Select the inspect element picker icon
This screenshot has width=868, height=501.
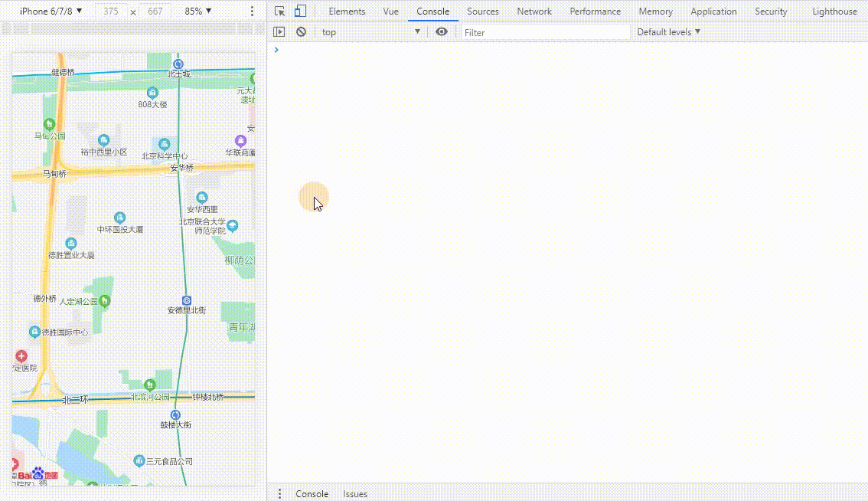click(279, 11)
